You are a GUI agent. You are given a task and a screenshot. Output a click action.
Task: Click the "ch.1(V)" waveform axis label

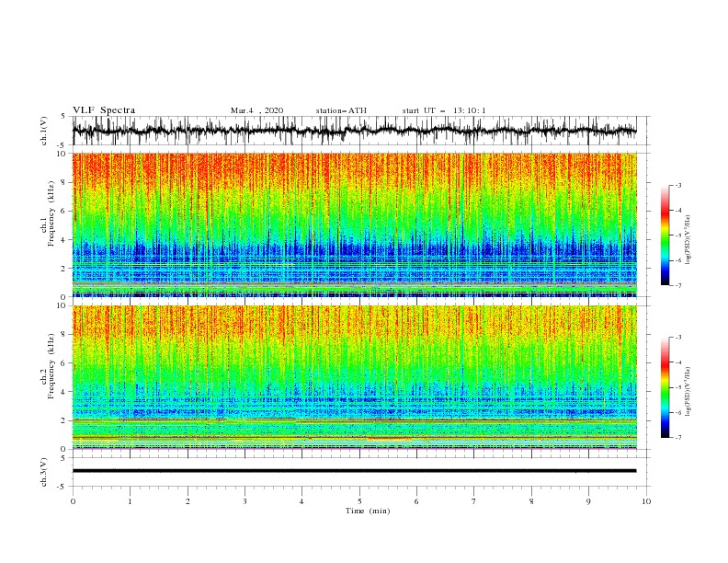pos(44,131)
